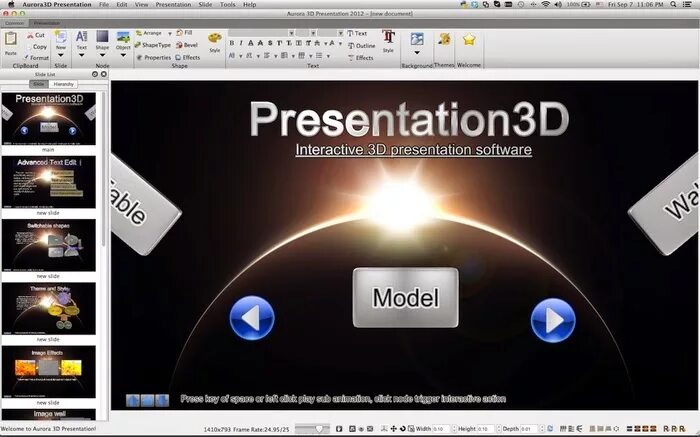This screenshot has height=437, width=700.
Task: Activate the Format painter brush
Action: (36, 58)
